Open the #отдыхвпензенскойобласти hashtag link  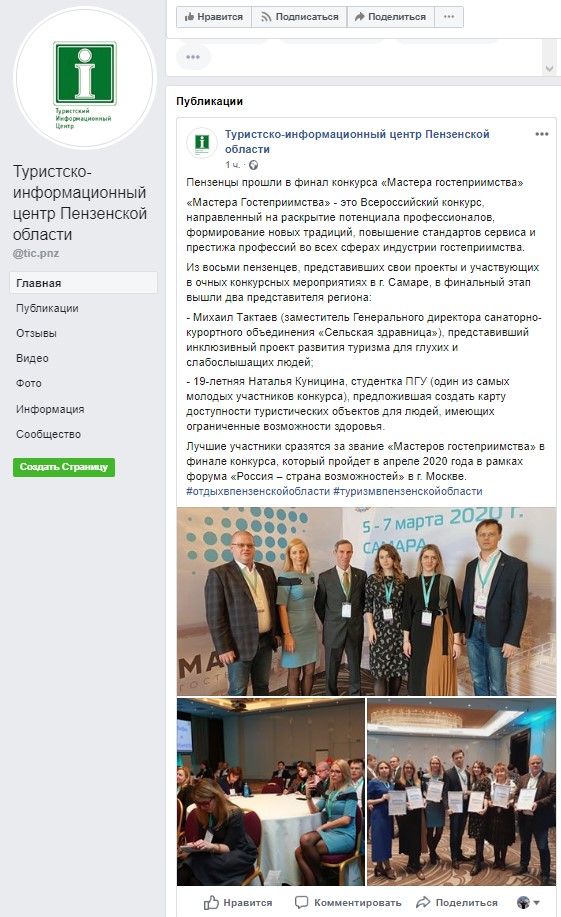coord(258,491)
